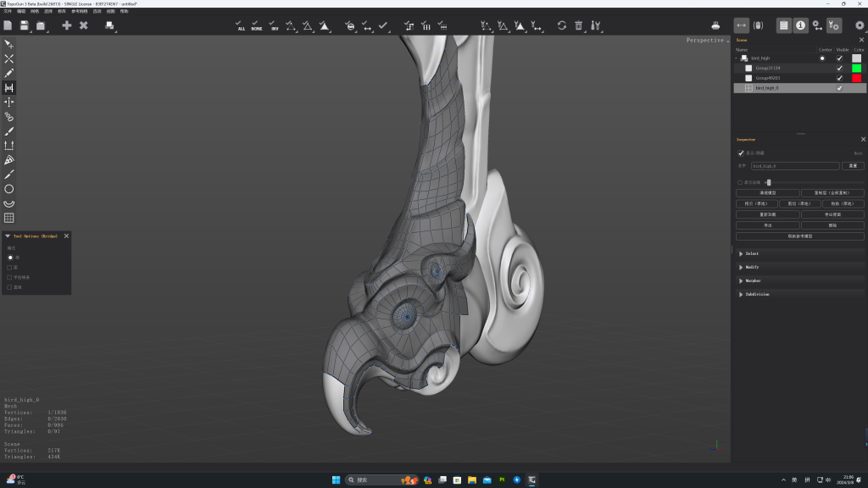Open the Perspective view dropdown
This screenshot has width=868, height=488.
[708, 41]
